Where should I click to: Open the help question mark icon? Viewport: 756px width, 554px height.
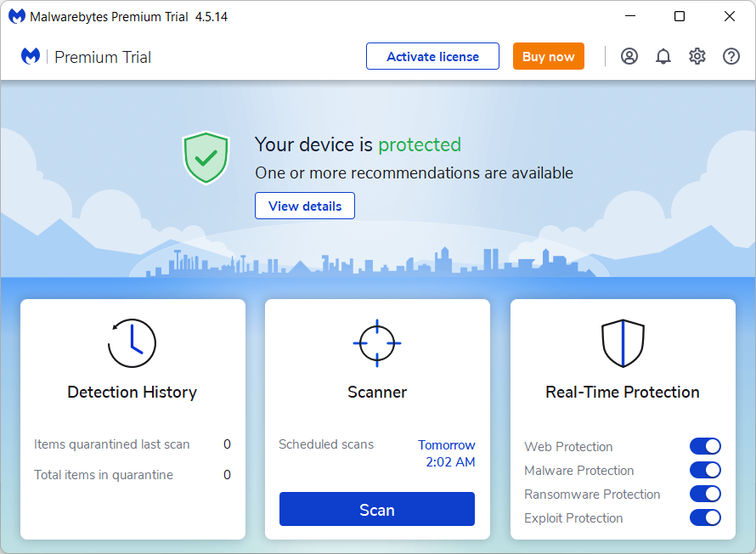731,56
